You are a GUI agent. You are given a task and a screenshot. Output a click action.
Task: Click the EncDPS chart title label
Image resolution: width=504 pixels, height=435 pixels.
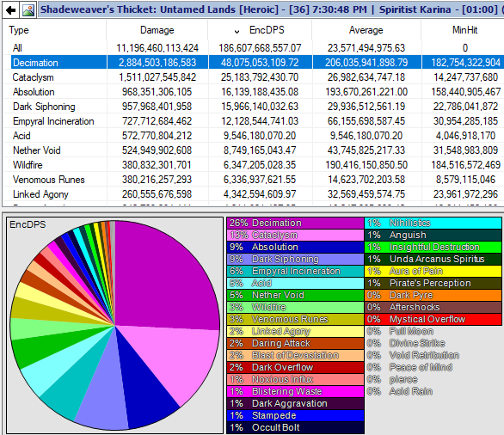(x=28, y=224)
